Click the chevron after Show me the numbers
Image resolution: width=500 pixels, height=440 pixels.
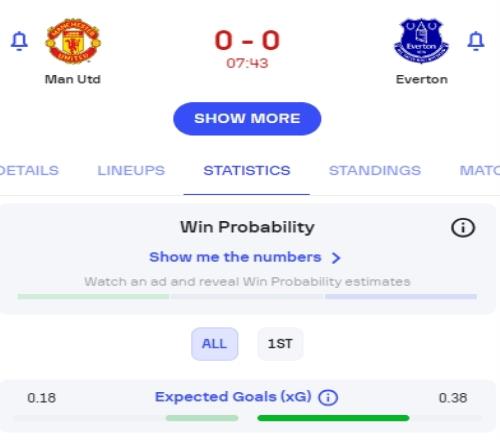(336, 258)
